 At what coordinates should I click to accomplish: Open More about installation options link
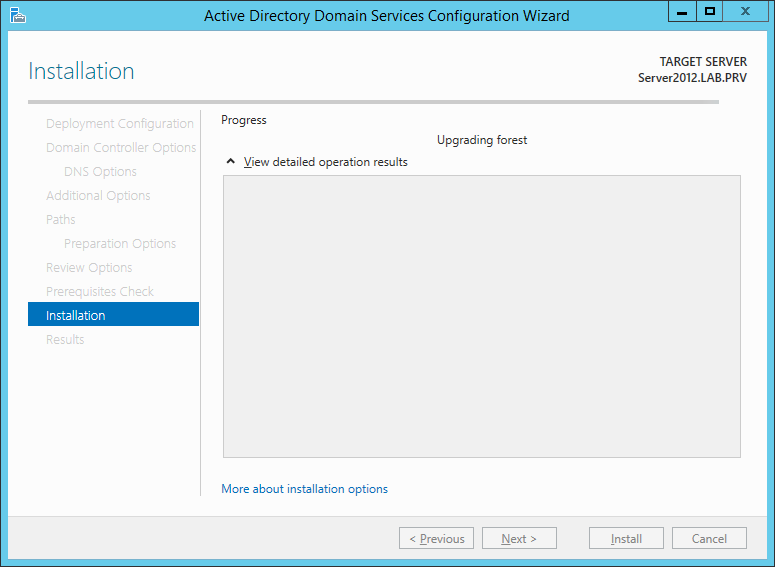coord(304,489)
